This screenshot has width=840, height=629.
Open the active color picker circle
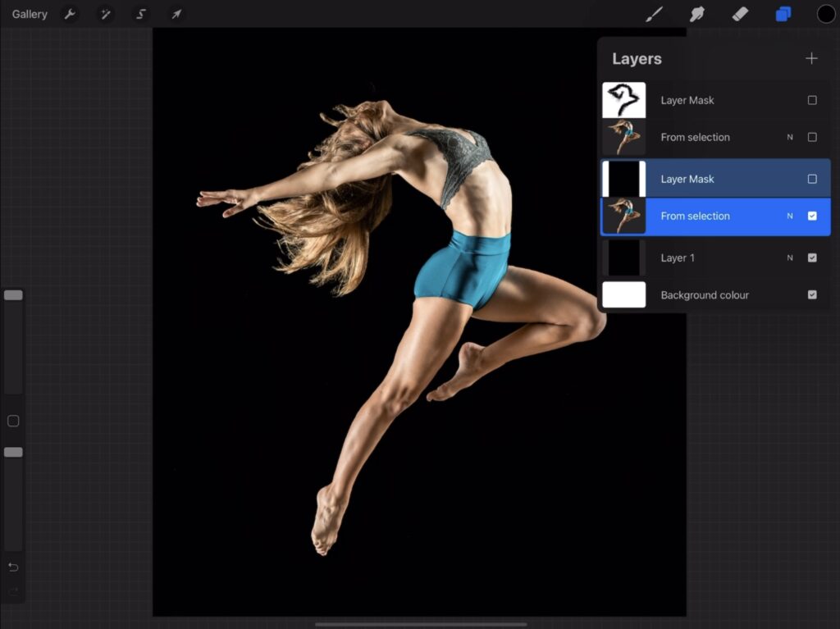tap(825, 14)
